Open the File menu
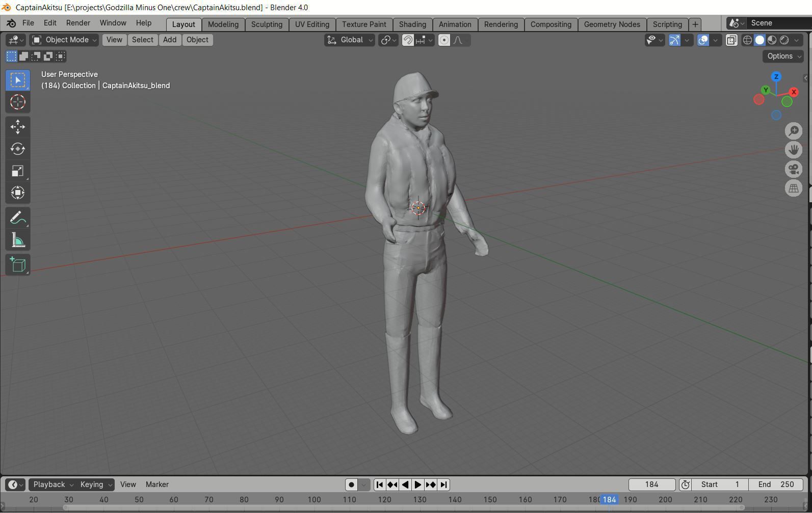This screenshot has width=812, height=513. coord(28,23)
